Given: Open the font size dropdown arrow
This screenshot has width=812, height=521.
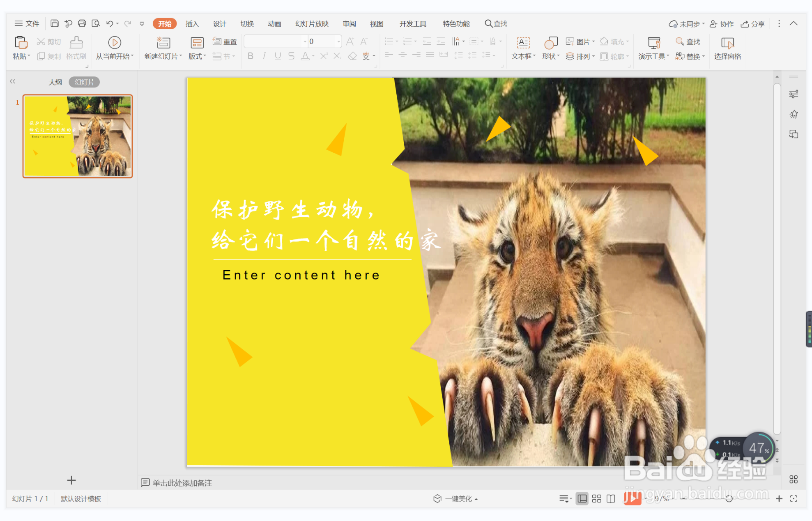Looking at the screenshot, I should click(338, 41).
